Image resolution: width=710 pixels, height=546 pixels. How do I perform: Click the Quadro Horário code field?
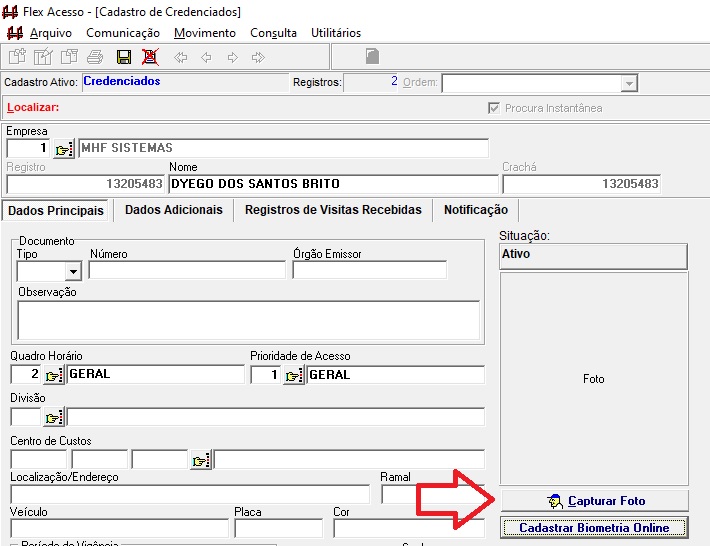26,374
